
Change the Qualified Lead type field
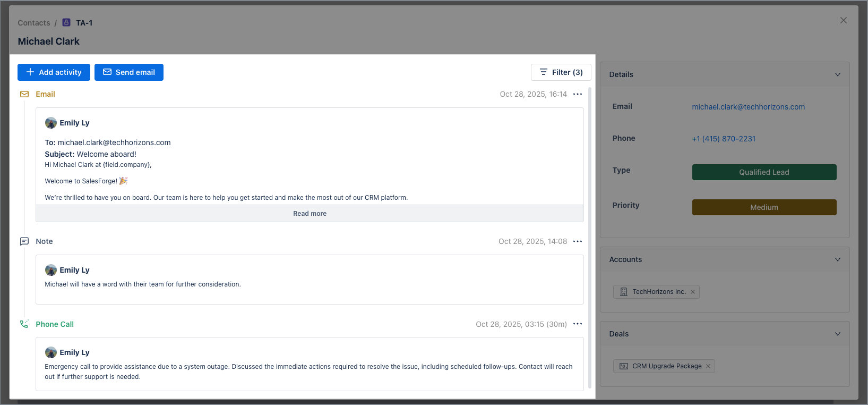point(764,172)
